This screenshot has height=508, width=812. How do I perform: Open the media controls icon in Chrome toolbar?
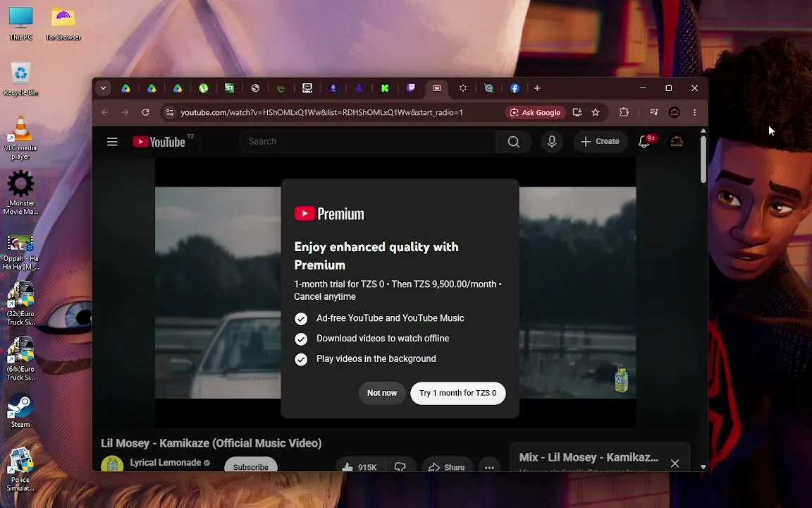[653, 112]
